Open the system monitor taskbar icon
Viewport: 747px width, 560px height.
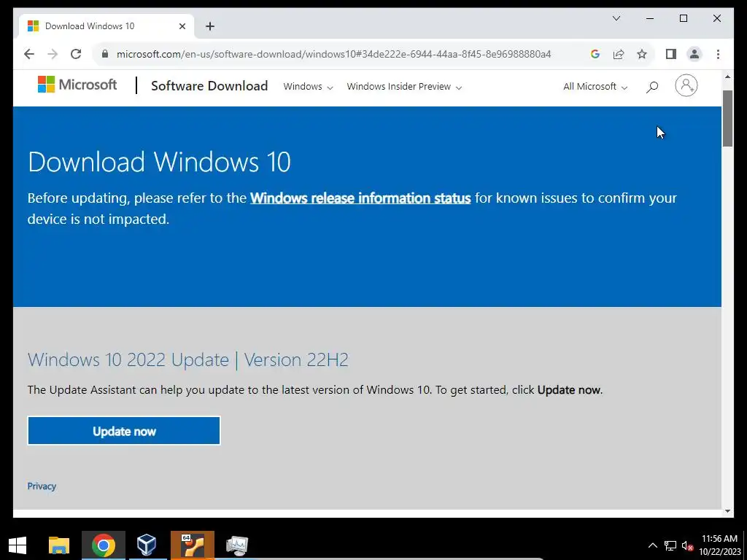point(237,545)
